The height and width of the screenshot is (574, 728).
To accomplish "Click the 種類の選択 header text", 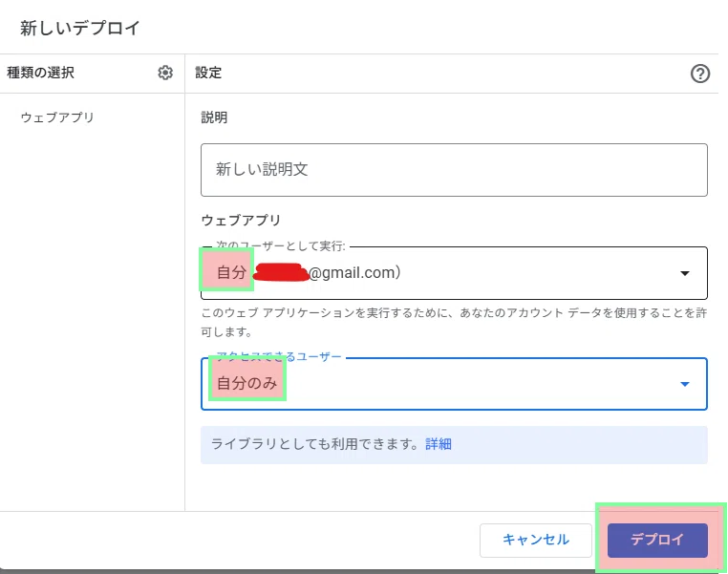I will [x=40, y=73].
